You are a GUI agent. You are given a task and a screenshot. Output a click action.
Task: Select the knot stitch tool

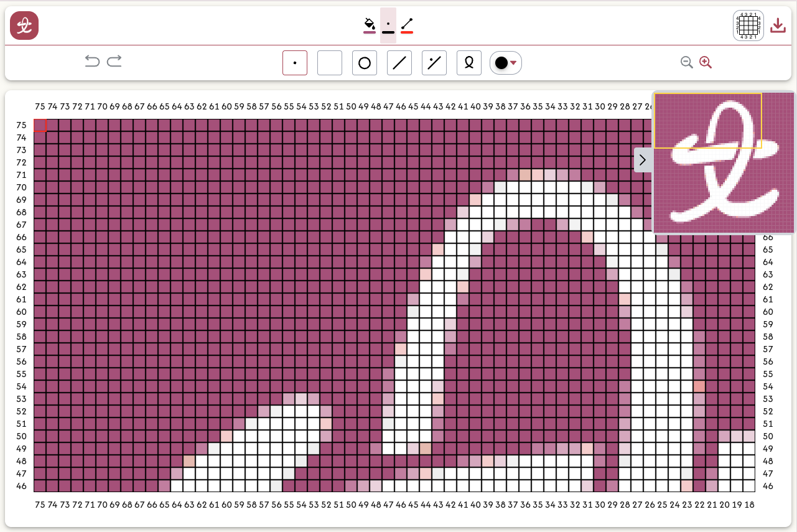468,62
